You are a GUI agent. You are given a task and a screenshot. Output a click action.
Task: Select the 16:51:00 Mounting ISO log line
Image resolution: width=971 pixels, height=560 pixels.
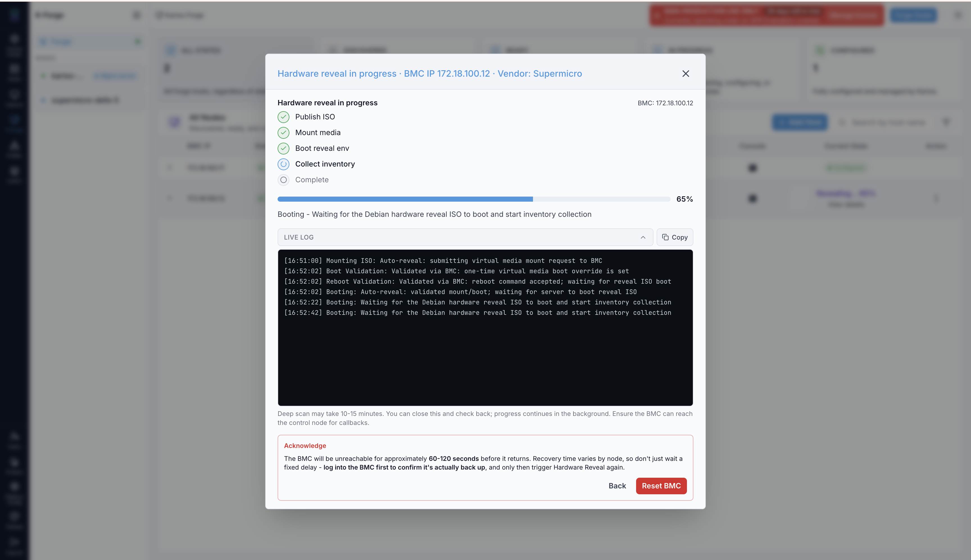click(x=443, y=261)
